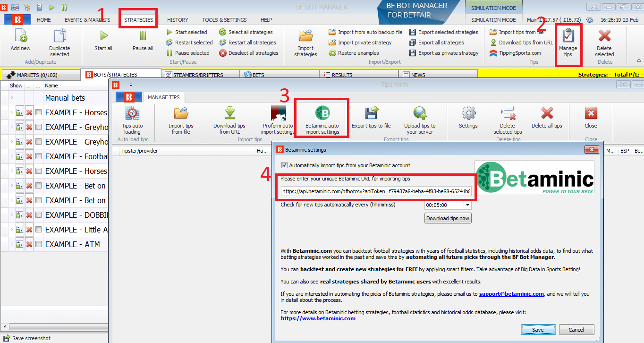The width and height of the screenshot is (644, 343).
Task: Click red delete X on EXAMPLE - ATM row
Action: click(29, 244)
